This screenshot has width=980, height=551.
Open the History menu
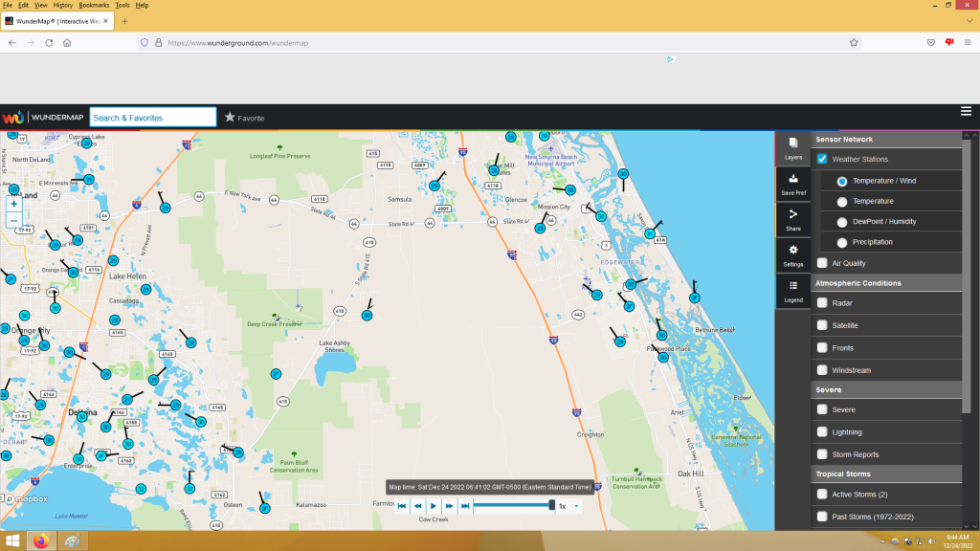(x=63, y=5)
